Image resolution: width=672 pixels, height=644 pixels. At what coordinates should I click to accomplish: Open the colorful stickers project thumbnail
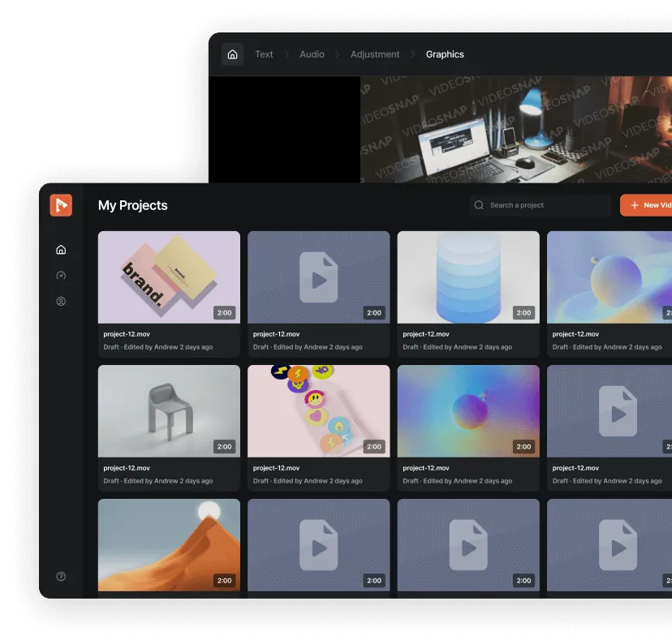coord(318,411)
